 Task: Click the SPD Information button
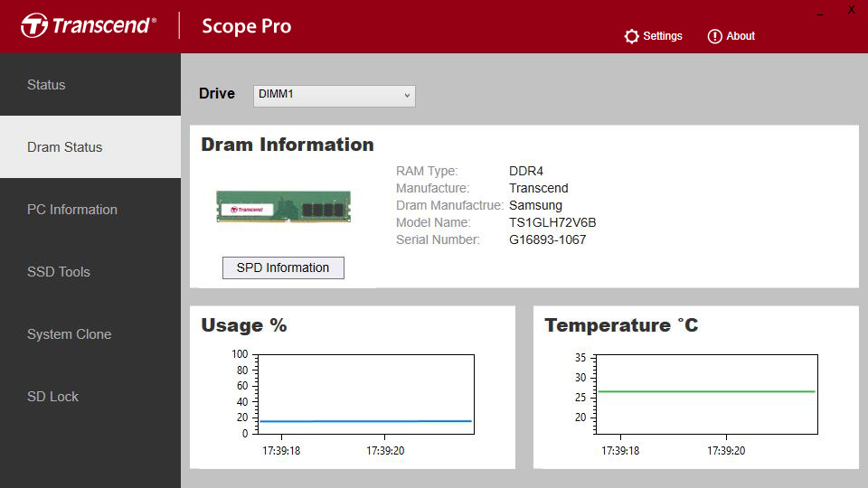coord(283,267)
